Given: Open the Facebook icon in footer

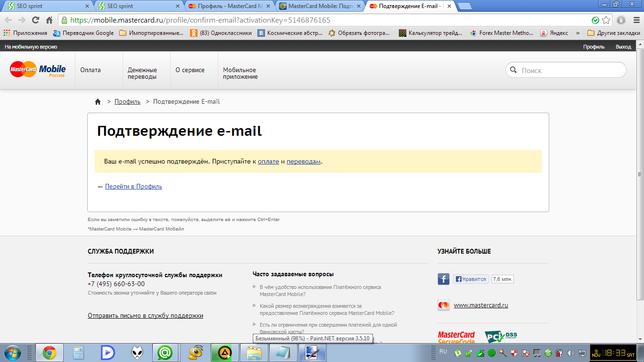Looking at the screenshot, I should [444, 279].
